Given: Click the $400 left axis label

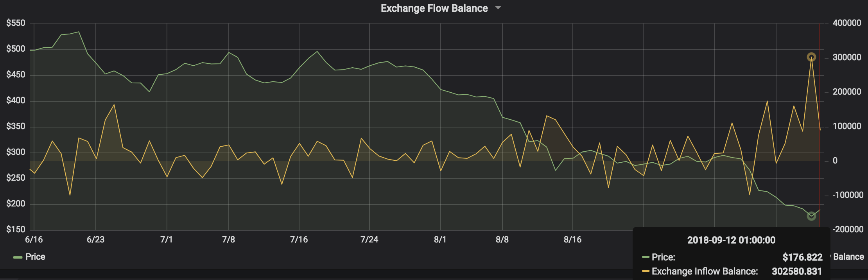Looking at the screenshot, I should coord(16,101).
